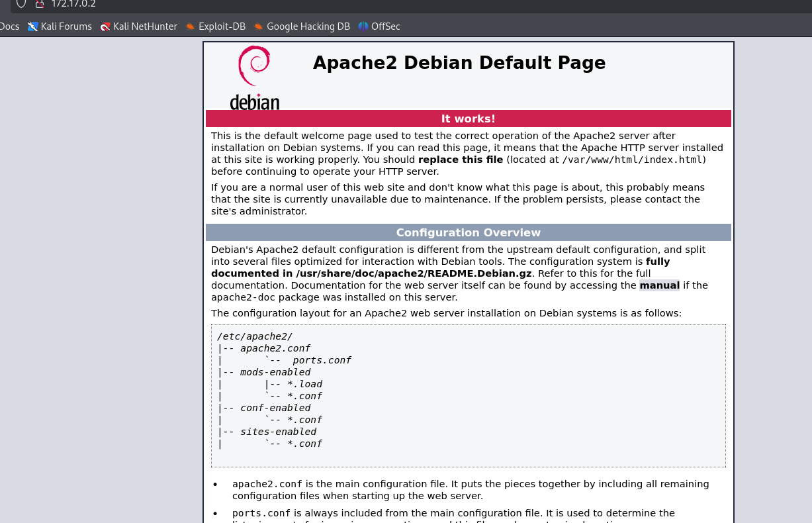Click *.conf entry under mods-enabled
This screenshot has width=812, height=523.
coord(304,396)
